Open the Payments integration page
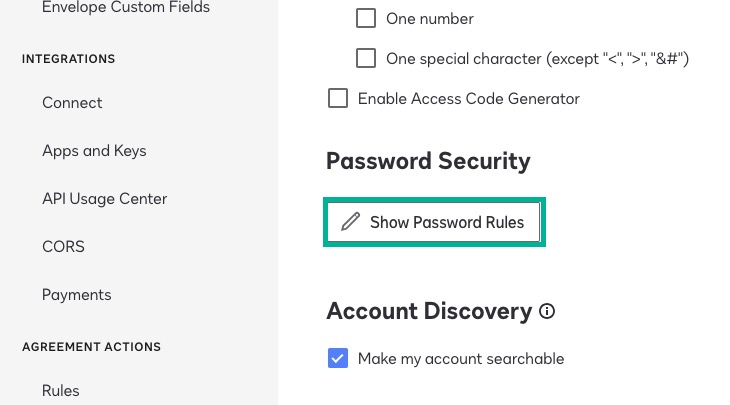Image resolution: width=730 pixels, height=405 pixels. point(77,295)
